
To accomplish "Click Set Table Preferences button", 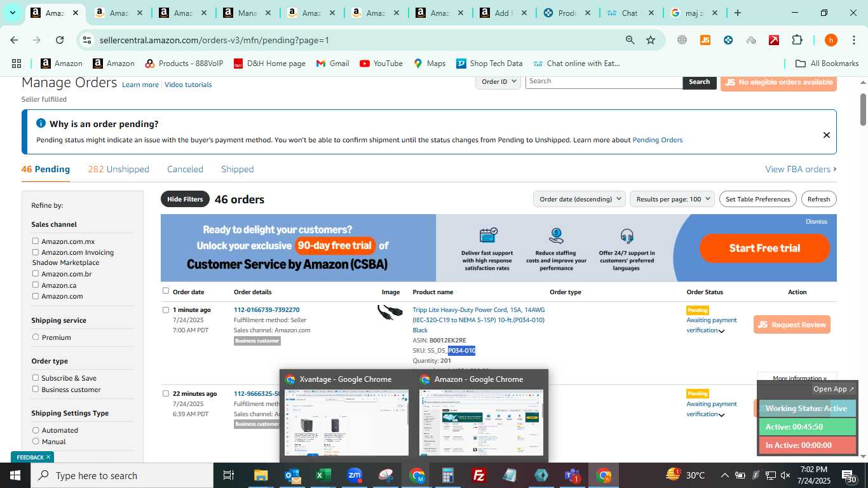I will click(x=757, y=199).
